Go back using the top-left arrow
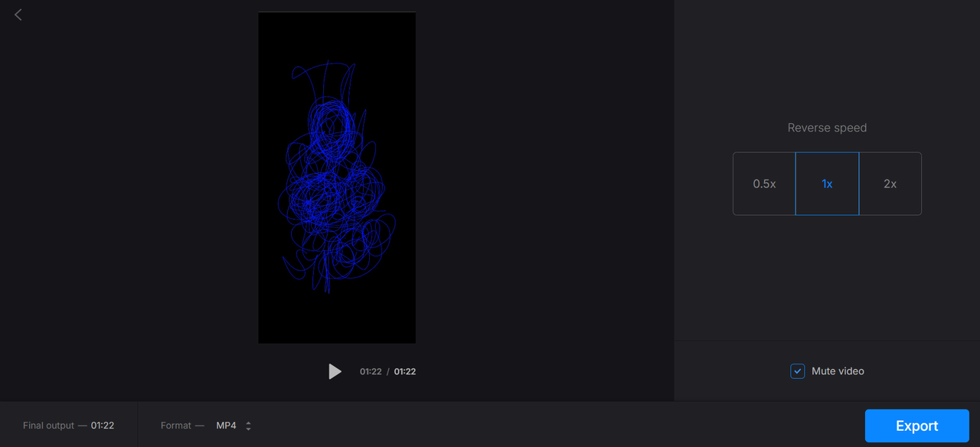Image resolution: width=980 pixels, height=447 pixels. [x=18, y=15]
